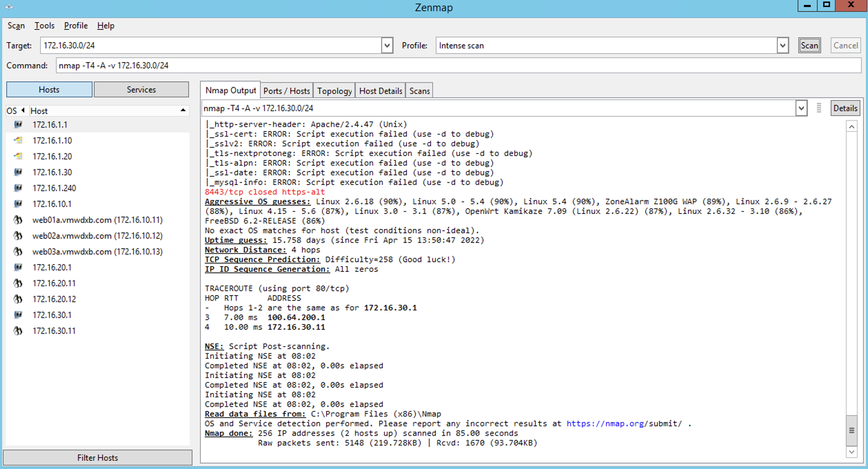The height and width of the screenshot is (469, 868).
Task: Click the Windows OS icon next to 172.16.1.20
Action: point(18,156)
